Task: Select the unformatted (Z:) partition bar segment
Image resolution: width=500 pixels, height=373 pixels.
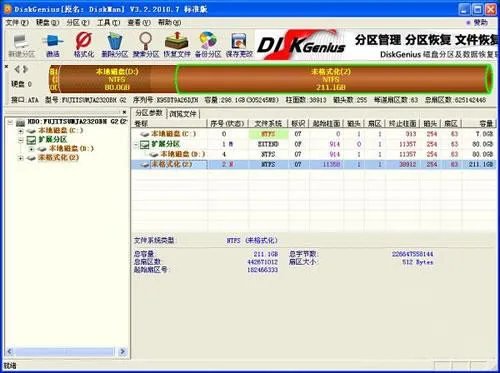Action: (332, 79)
